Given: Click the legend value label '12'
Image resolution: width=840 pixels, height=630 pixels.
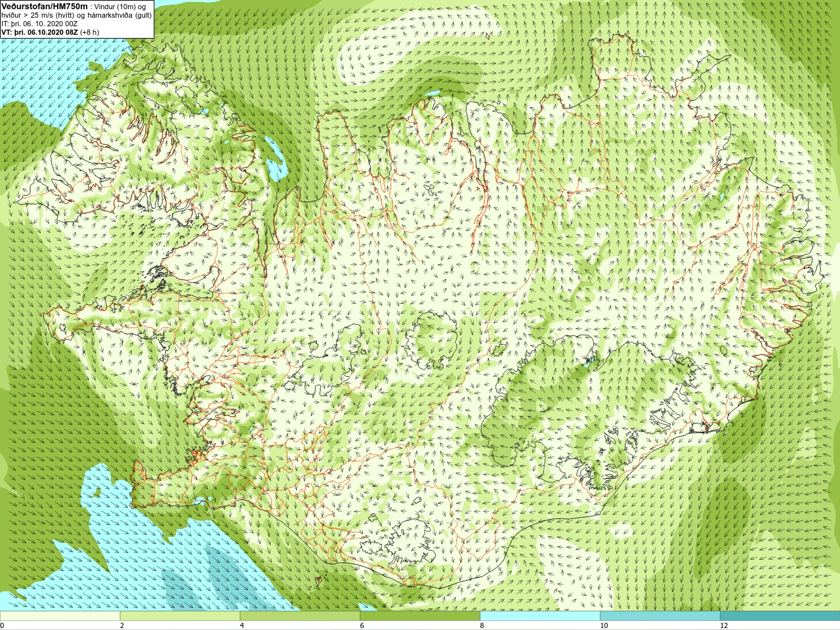Looking at the screenshot, I should pos(724,625).
